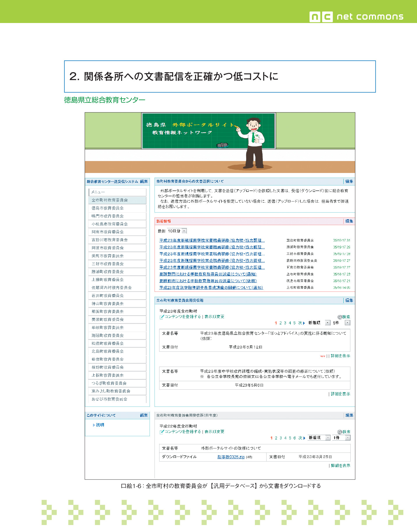Select 徳島市教育委員会 in the menu

click(117, 208)
